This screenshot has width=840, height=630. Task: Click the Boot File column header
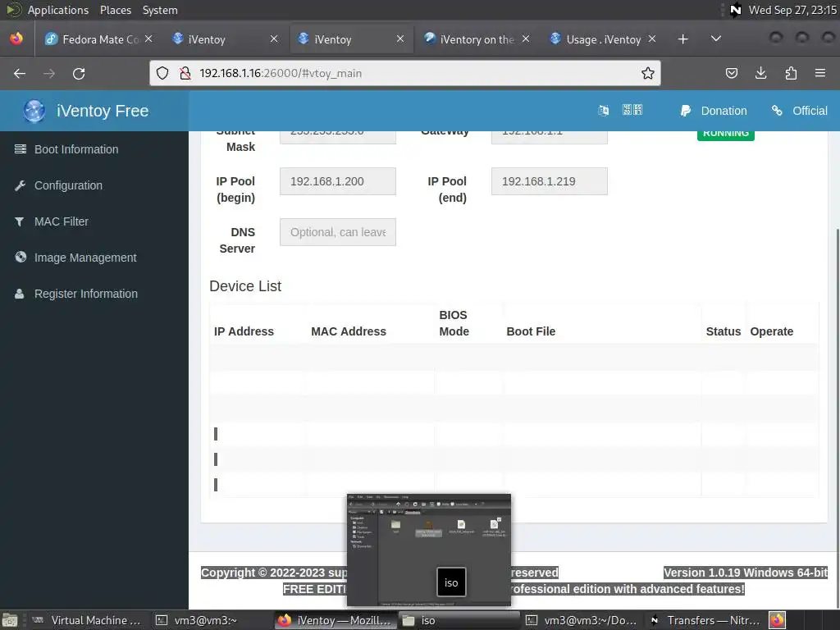point(531,331)
